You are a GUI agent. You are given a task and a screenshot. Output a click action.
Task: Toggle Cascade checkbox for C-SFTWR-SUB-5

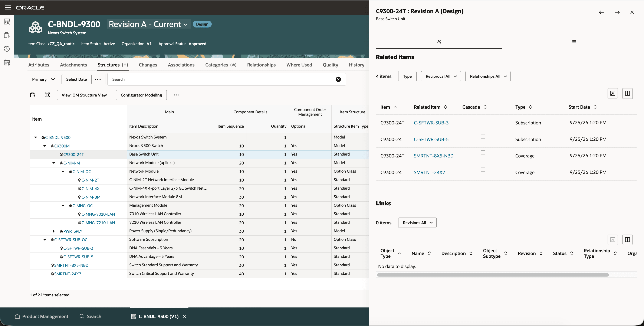pos(483,136)
